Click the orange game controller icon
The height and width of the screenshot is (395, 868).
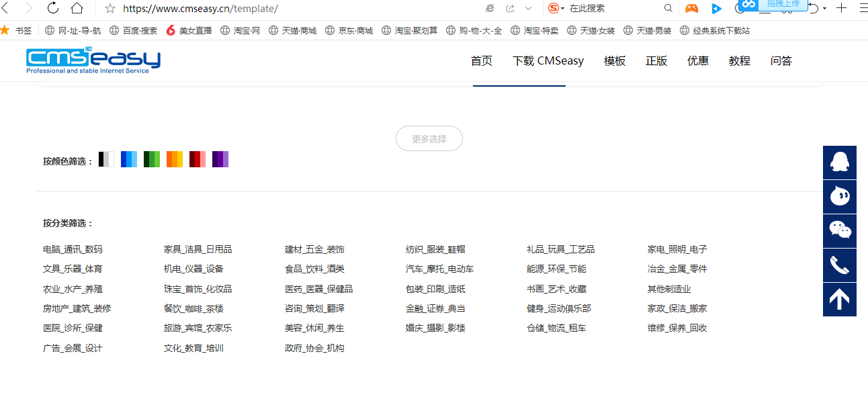click(x=691, y=8)
